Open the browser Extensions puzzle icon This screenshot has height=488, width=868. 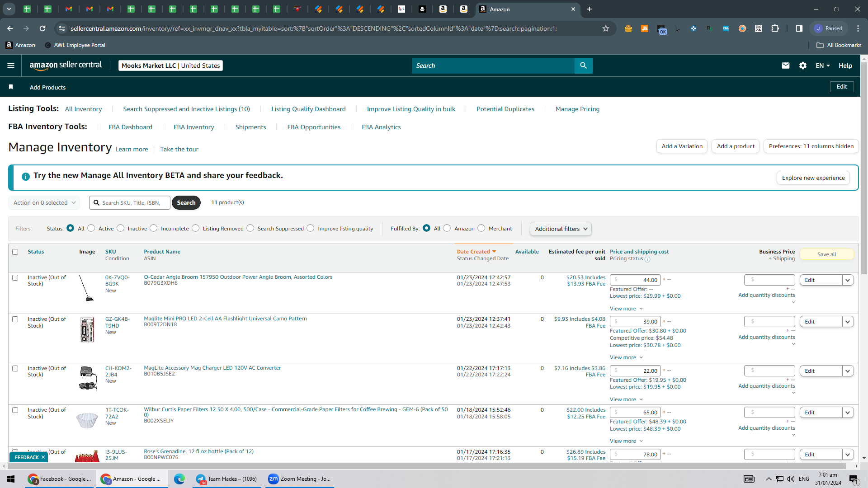pos(775,28)
